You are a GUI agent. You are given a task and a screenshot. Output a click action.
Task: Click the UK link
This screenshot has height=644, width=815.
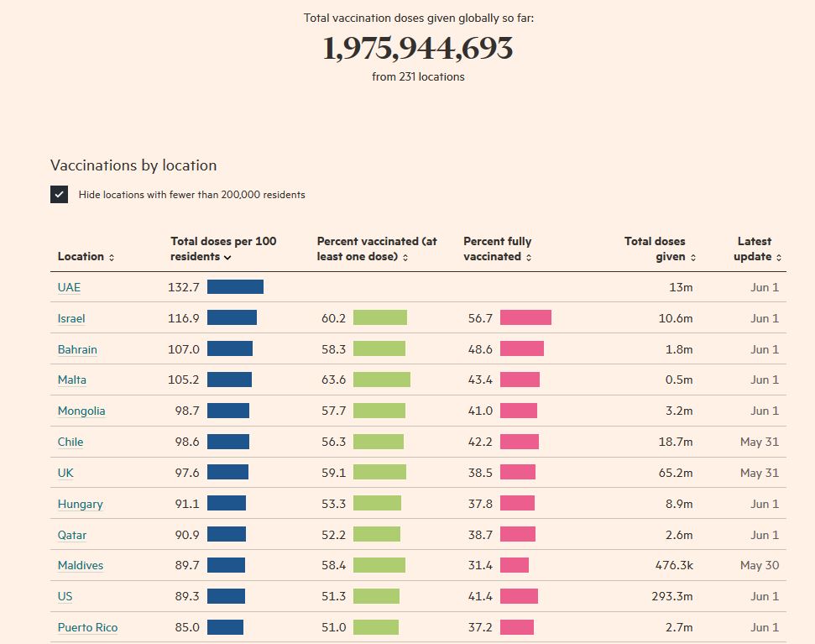pos(65,473)
